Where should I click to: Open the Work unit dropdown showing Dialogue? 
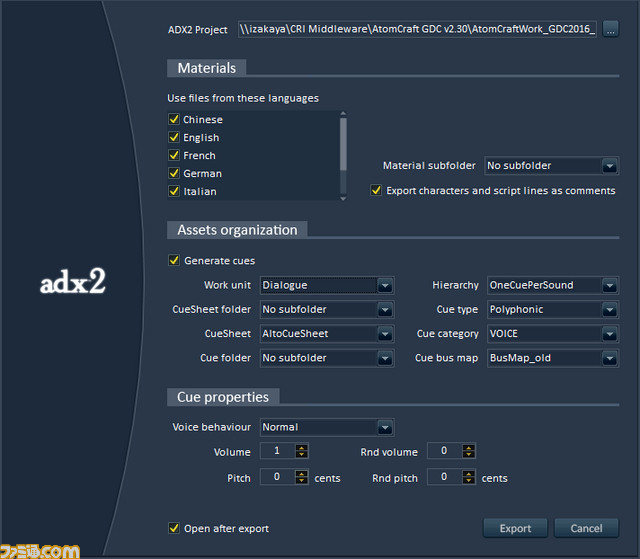point(327,285)
